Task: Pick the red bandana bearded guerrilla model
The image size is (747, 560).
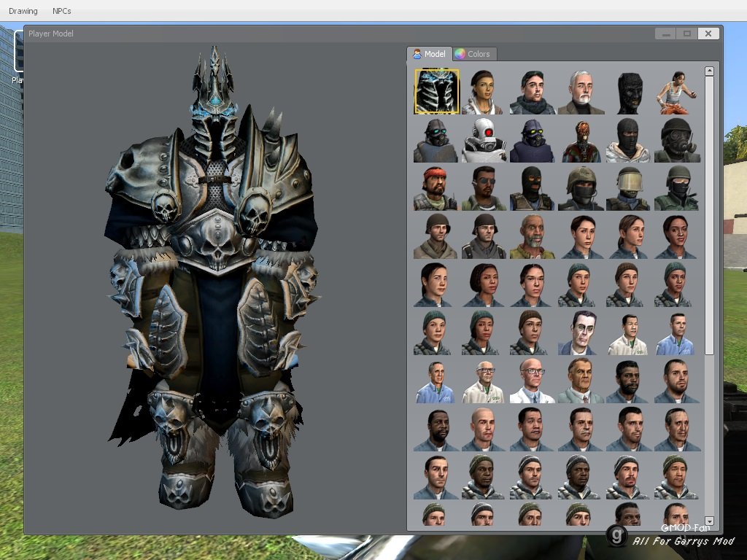Action: (x=436, y=187)
